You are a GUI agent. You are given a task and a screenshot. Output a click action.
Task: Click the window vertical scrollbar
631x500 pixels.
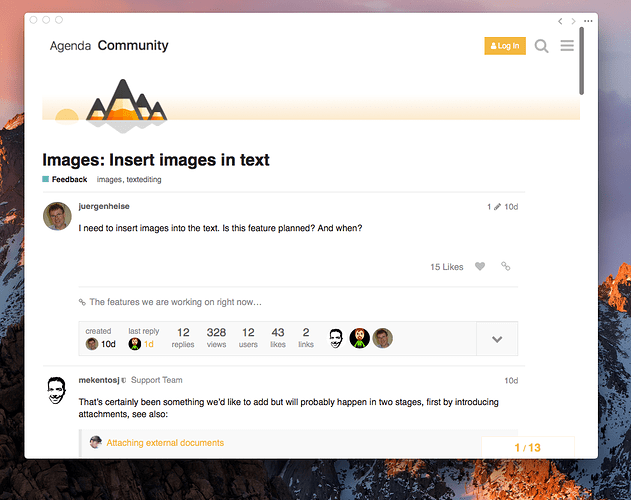pyautogui.click(x=582, y=61)
